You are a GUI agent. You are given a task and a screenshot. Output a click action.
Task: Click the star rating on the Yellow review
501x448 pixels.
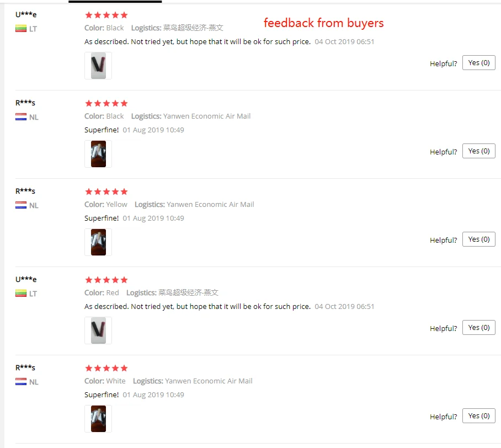point(106,192)
